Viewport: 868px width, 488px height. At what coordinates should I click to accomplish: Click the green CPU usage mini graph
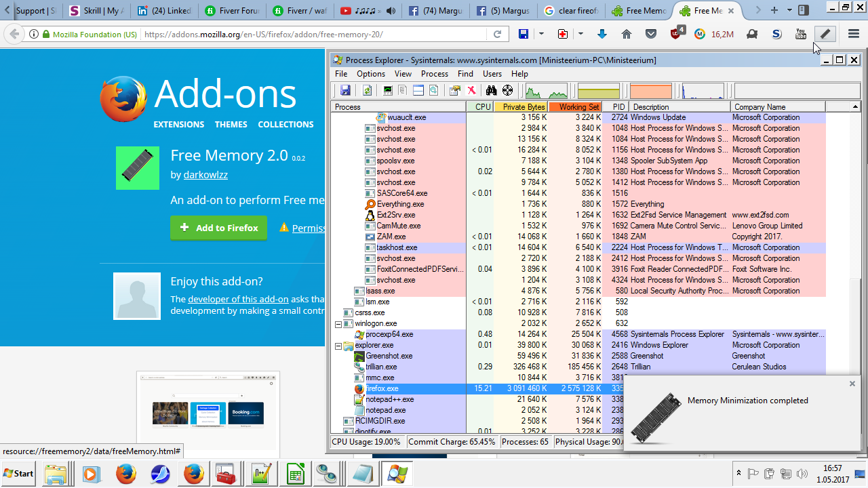coord(547,91)
